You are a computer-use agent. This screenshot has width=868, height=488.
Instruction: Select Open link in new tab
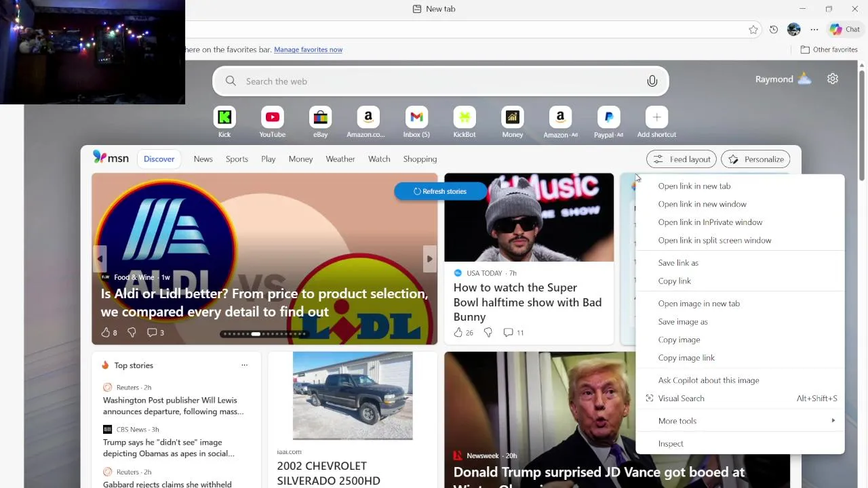point(740,186)
